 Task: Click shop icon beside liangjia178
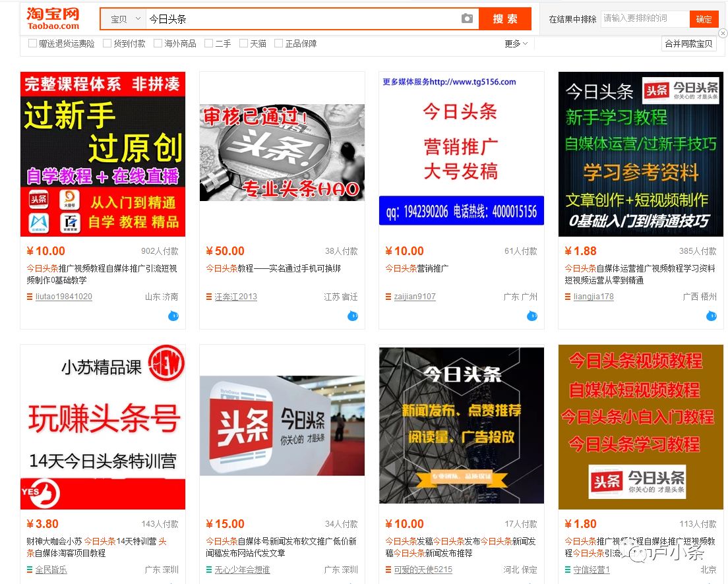point(567,297)
